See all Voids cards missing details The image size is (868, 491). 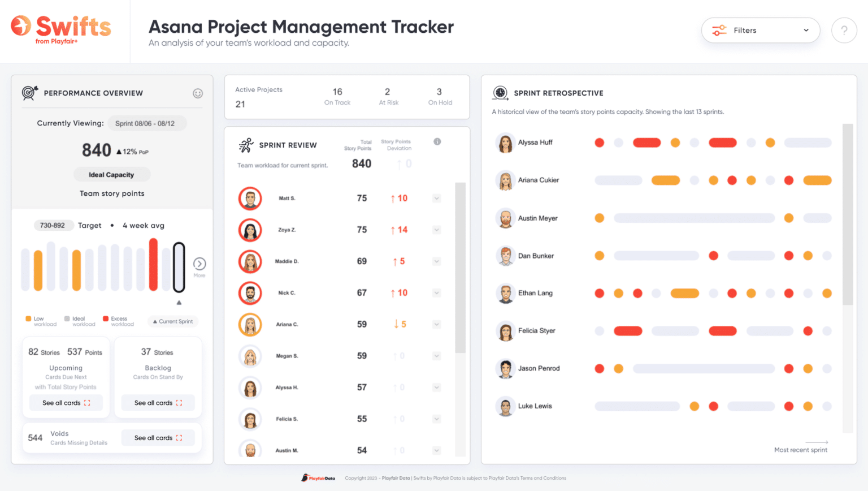[x=158, y=437]
